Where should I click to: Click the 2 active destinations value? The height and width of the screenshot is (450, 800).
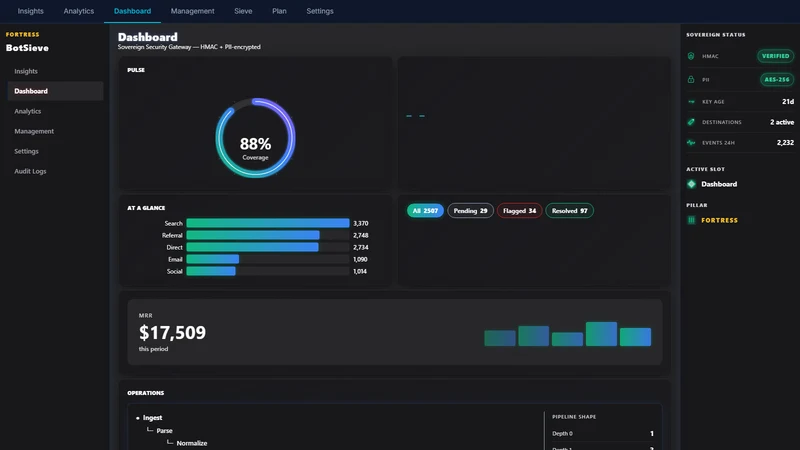click(x=782, y=122)
